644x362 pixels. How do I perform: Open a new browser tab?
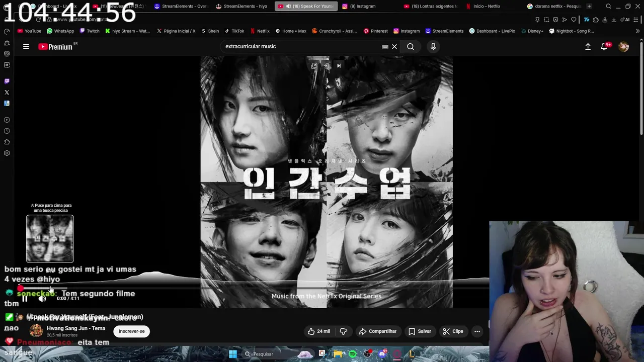click(589, 6)
